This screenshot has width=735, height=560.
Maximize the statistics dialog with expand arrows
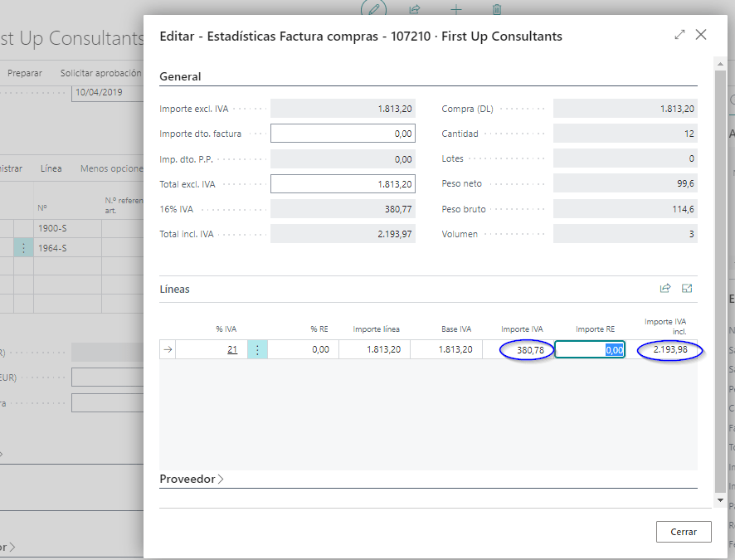pos(679,35)
